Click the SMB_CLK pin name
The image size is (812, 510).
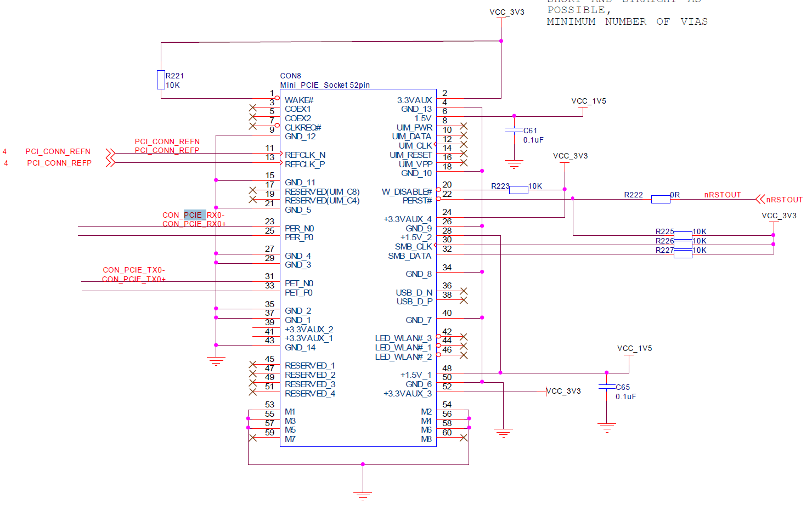413,247
